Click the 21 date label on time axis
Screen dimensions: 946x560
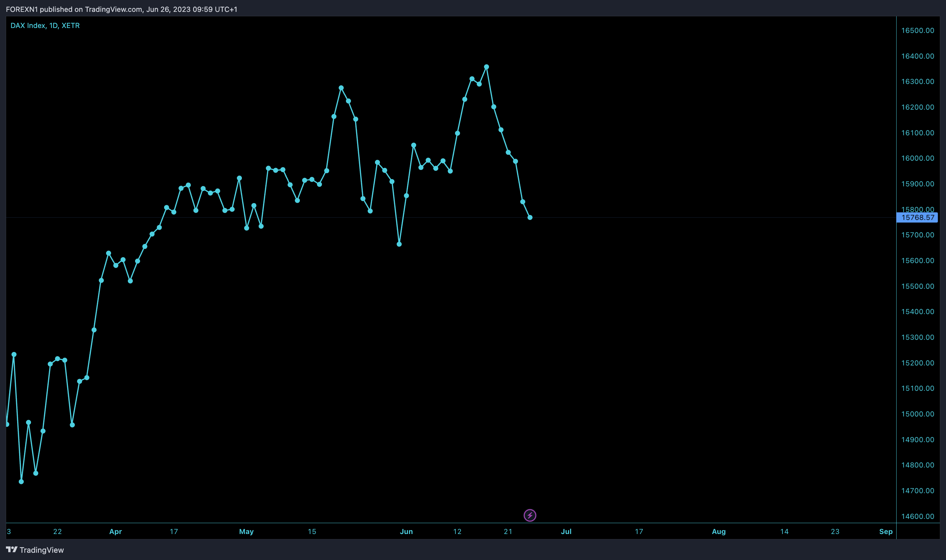(508, 532)
